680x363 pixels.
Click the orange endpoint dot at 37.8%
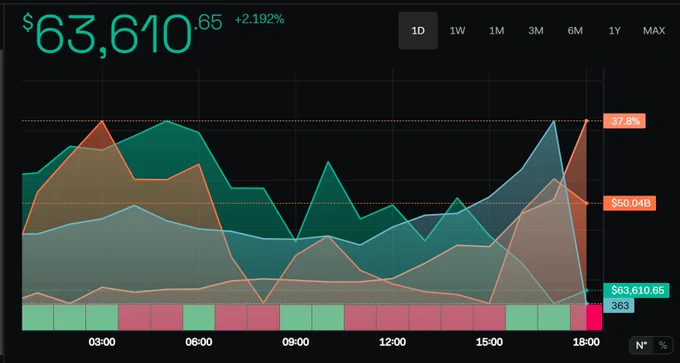(586, 121)
